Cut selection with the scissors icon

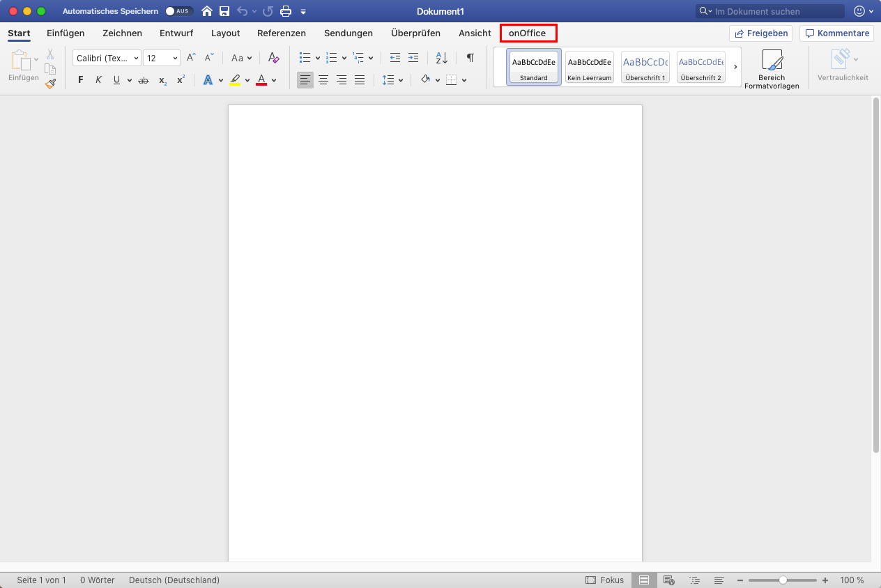coord(50,54)
